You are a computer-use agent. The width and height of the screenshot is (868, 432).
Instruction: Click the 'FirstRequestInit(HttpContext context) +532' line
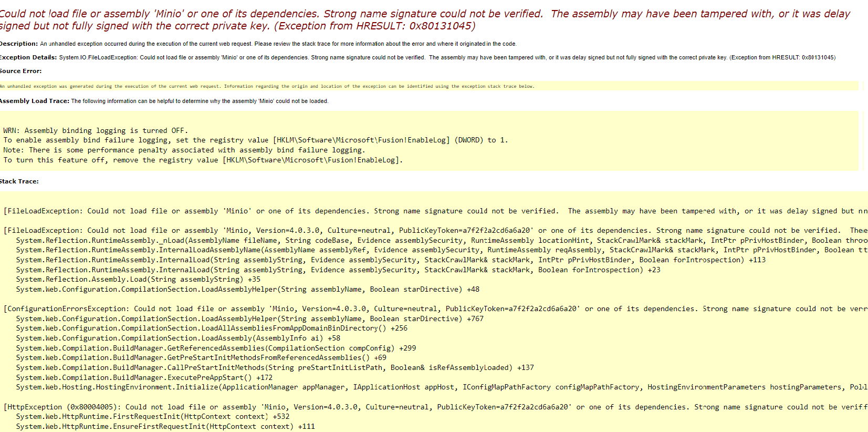[153, 417]
